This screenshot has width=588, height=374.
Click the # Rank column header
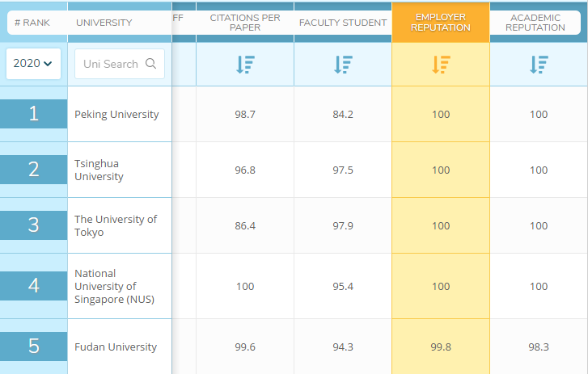click(x=32, y=23)
